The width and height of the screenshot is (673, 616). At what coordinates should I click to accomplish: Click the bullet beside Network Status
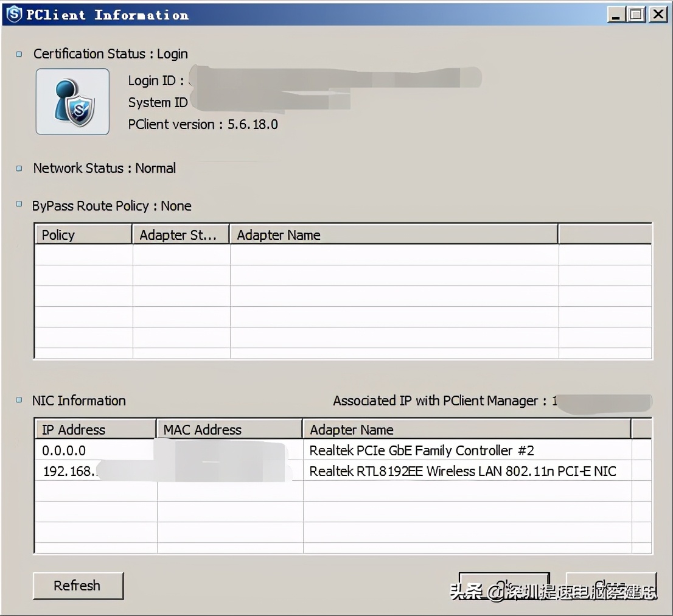point(19,169)
